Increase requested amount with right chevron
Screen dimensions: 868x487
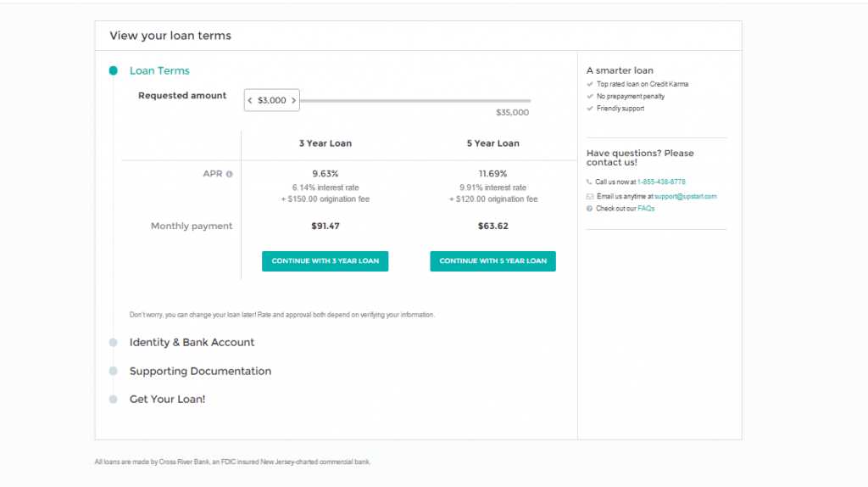click(294, 100)
